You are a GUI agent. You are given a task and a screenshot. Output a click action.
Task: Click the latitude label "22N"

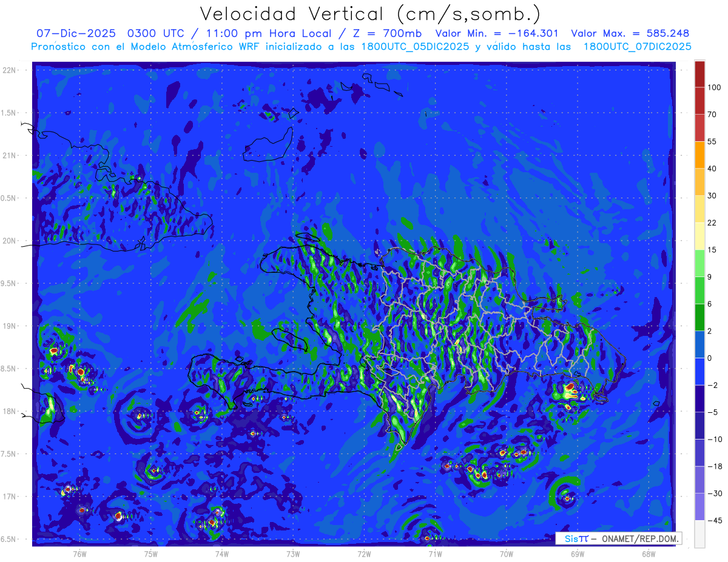point(10,70)
